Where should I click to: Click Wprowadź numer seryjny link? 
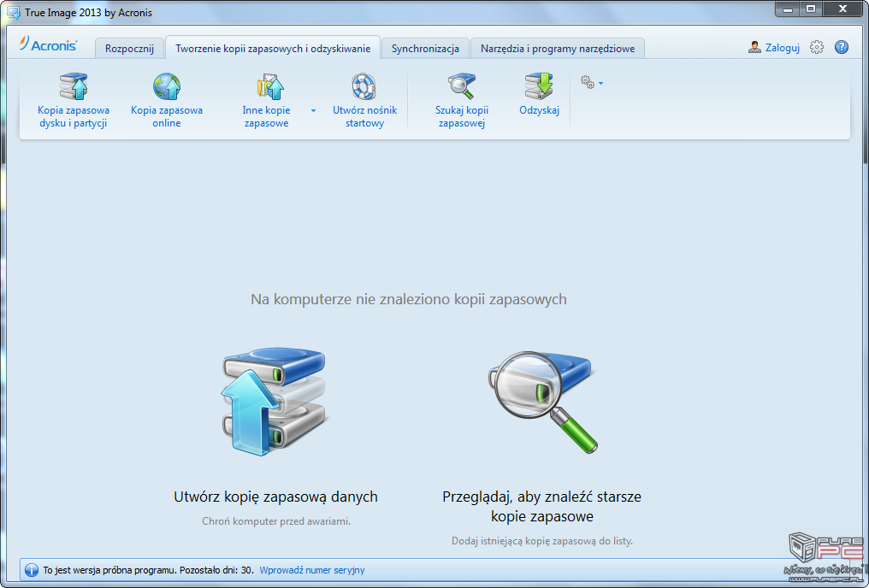pos(312,570)
